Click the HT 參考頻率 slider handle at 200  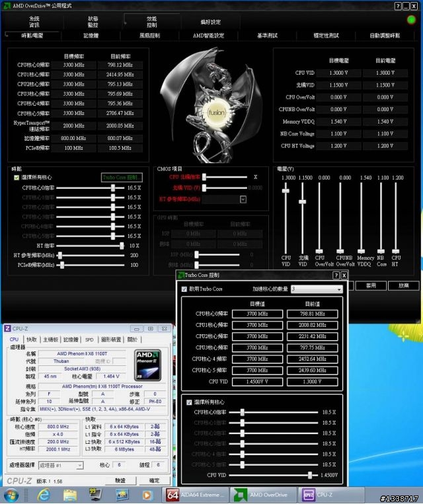tap(60, 255)
